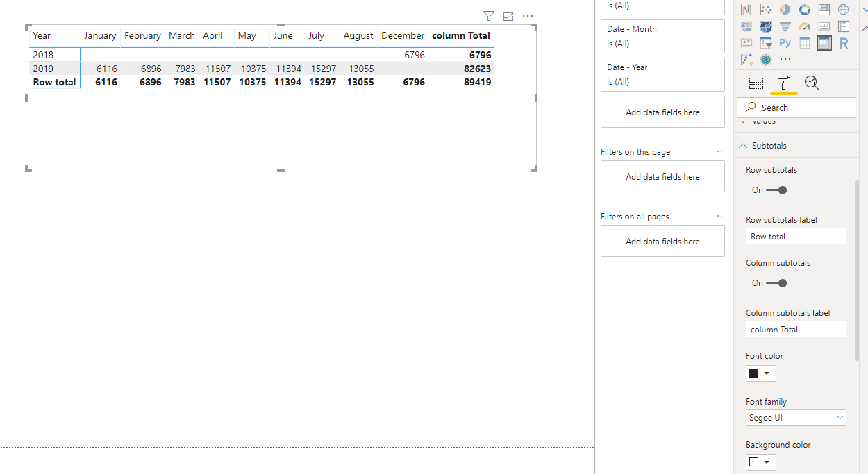Open more options ellipsis on matrix visual
Screen dimensions: 868x474
(528, 16)
